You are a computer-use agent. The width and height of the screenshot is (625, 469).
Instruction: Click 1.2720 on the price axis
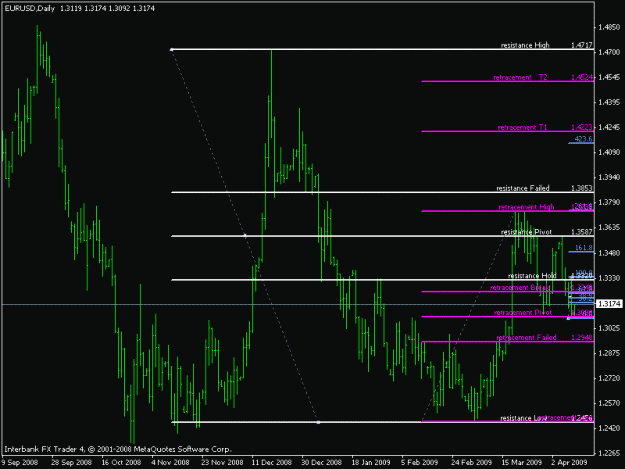pyautogui.click(x=609, y=378)
